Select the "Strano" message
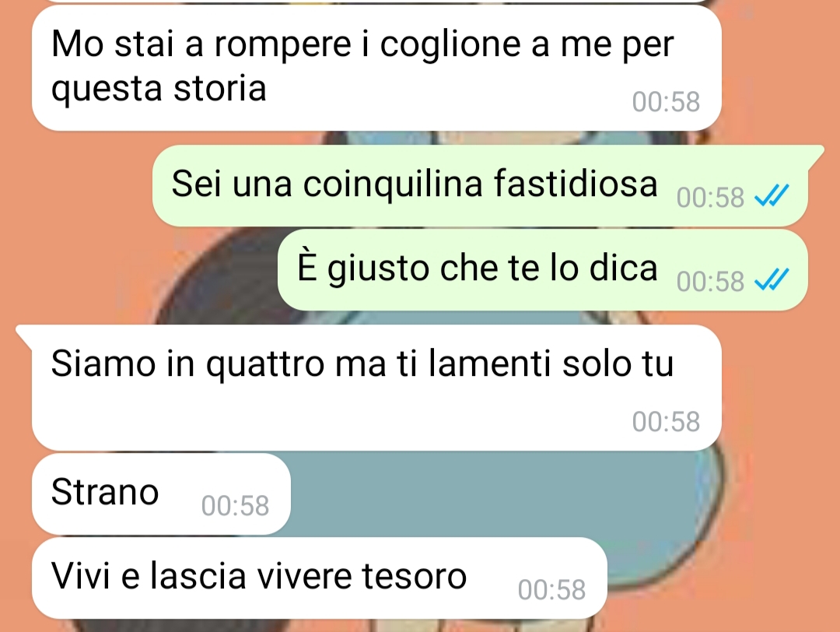 click(105, 492)
